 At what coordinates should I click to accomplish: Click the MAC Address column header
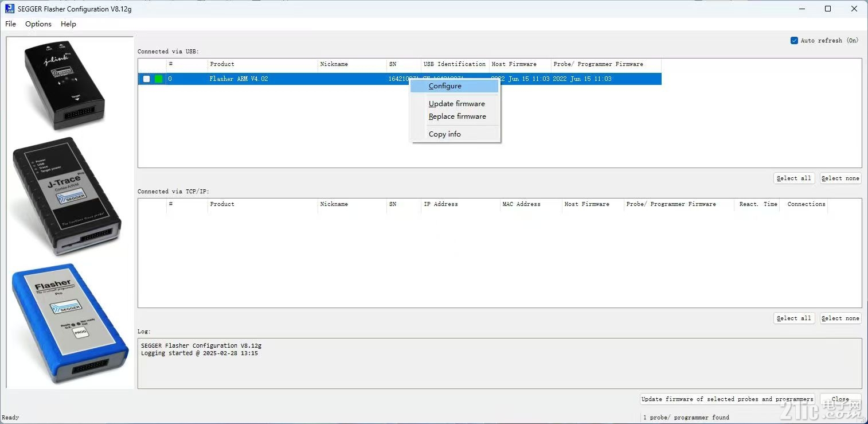pyautogui.click(x=531, y=204)
